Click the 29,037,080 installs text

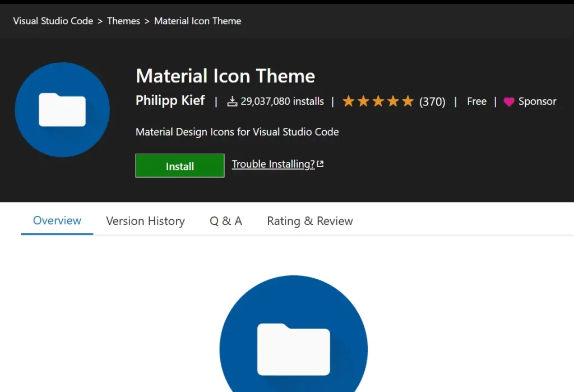283,101
